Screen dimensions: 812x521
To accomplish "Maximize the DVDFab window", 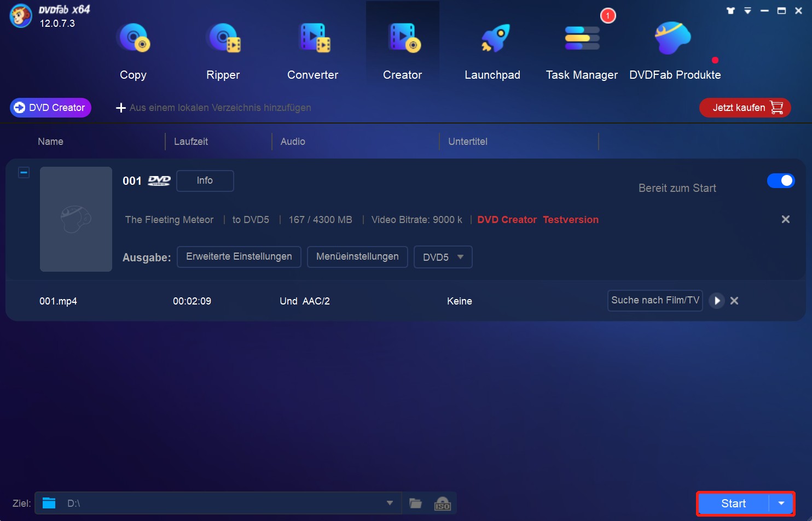I will coord(781,10).
